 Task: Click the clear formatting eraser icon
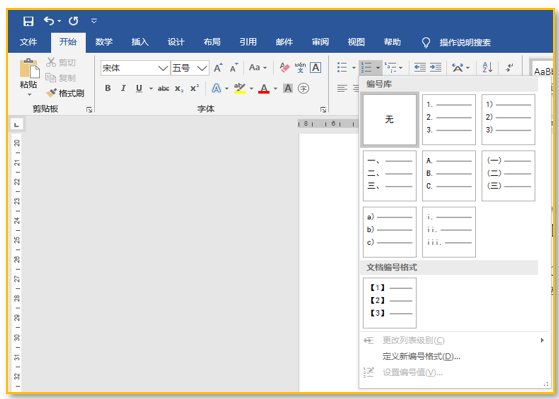(x=284, y=67)
